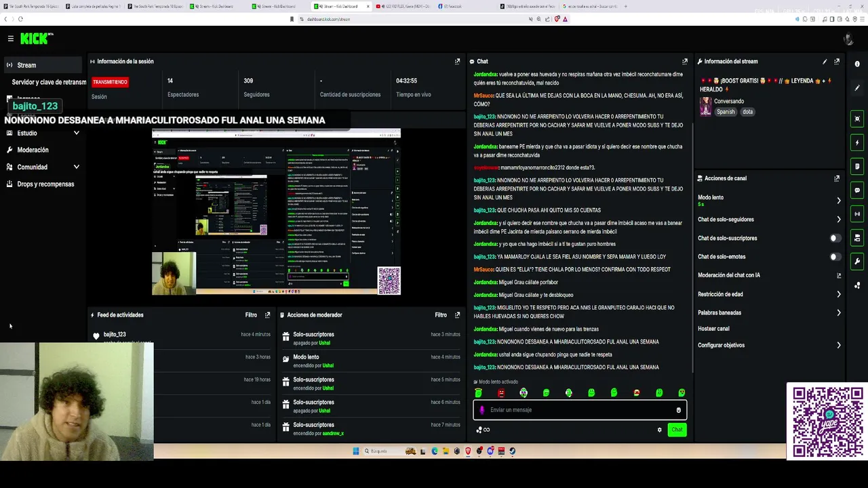
Task: Click the broadcast signal icon in the right toolbar
Action: point(857,213)
